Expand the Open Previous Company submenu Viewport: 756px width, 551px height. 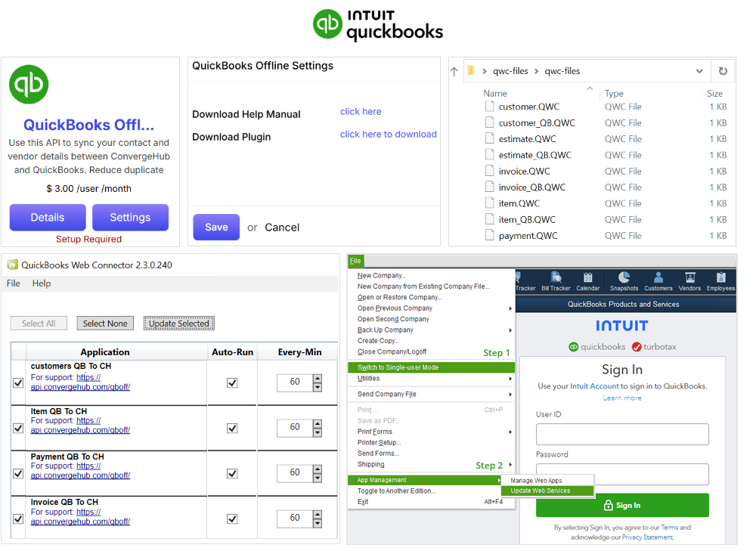pos(510,308)
